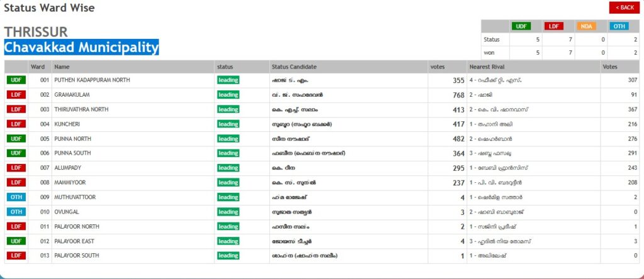Click the Nearest Rival column header

coord(487,67)
